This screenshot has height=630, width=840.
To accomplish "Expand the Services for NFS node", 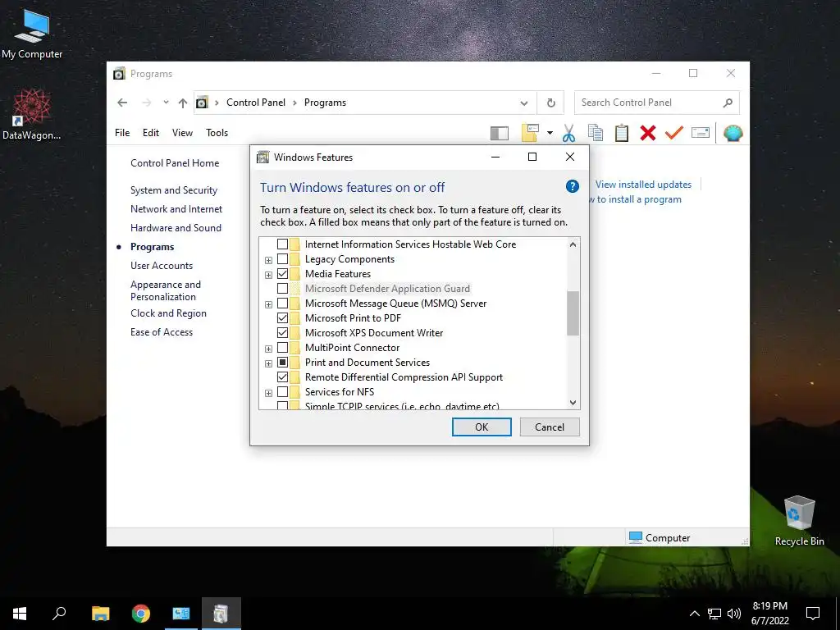I will (268, 393).
